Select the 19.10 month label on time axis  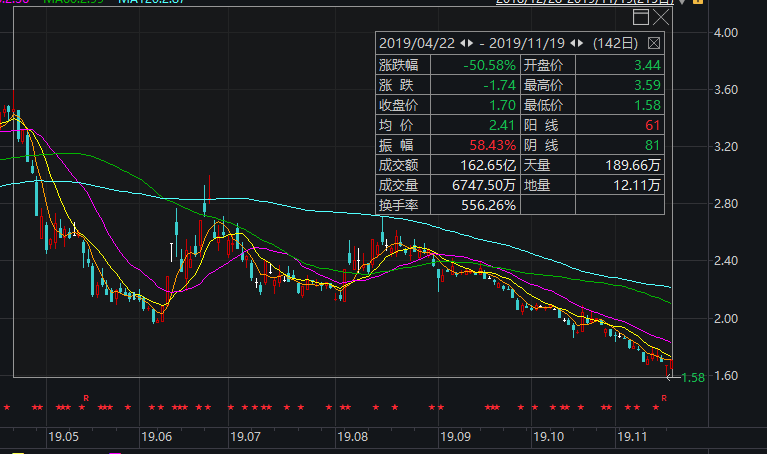point(548,437)
